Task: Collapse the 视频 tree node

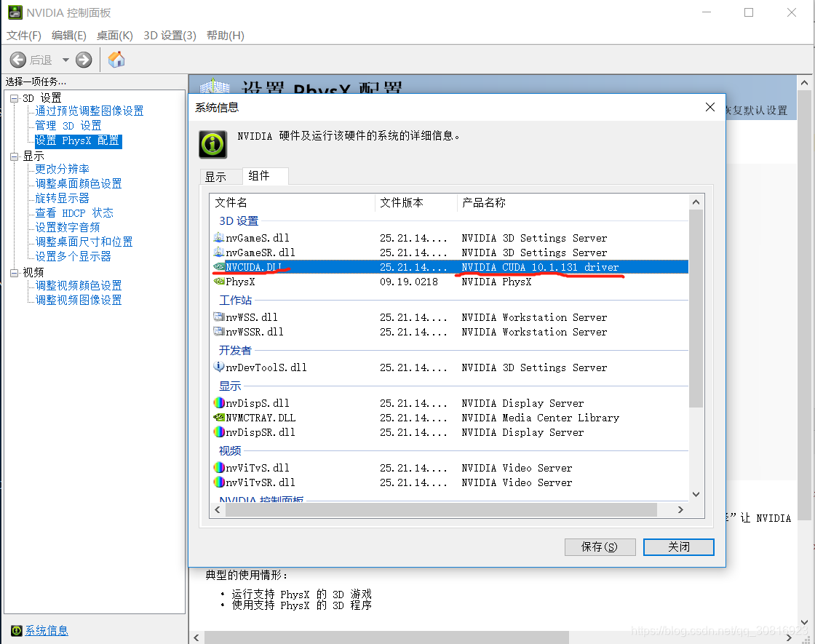Action: click(x=14, y=273)
